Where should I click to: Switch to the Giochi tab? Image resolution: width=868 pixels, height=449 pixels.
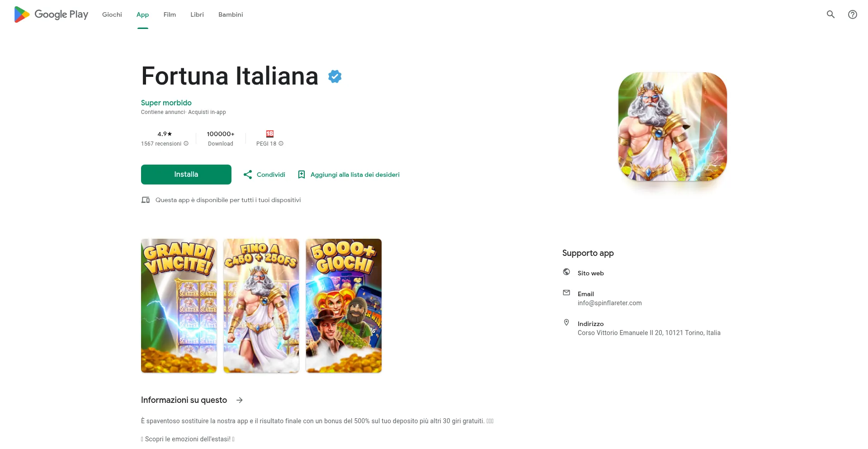(x=112, y=14)
